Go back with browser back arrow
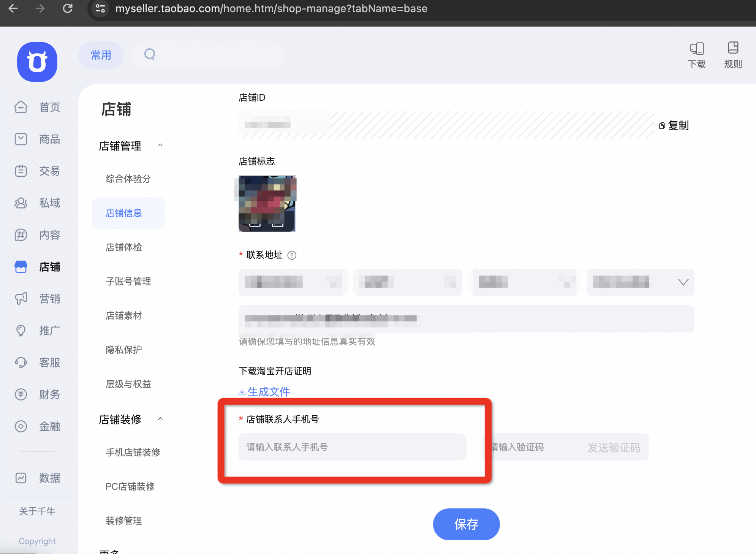The height and width of the screenshot is (554, 756). tap(13, 8)
